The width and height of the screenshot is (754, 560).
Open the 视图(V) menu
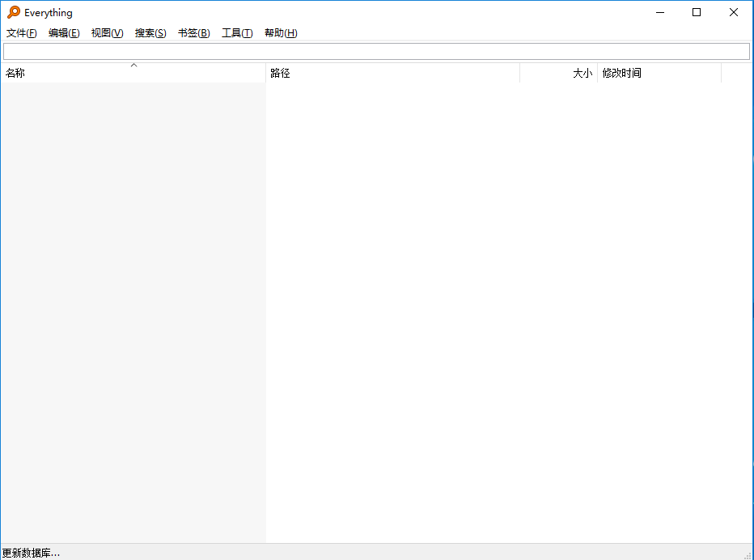click(107, 33)
